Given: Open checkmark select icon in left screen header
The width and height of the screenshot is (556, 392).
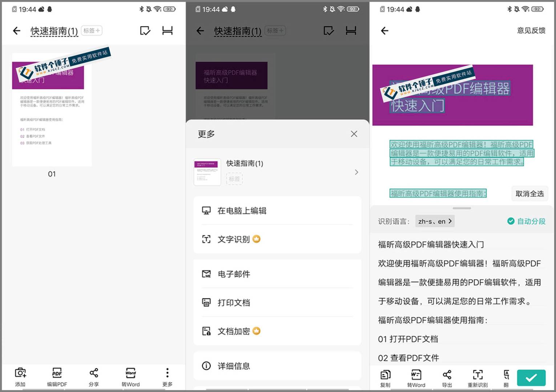Looking at the screenshot, I should pyautogui.click(x=145, y=31).
